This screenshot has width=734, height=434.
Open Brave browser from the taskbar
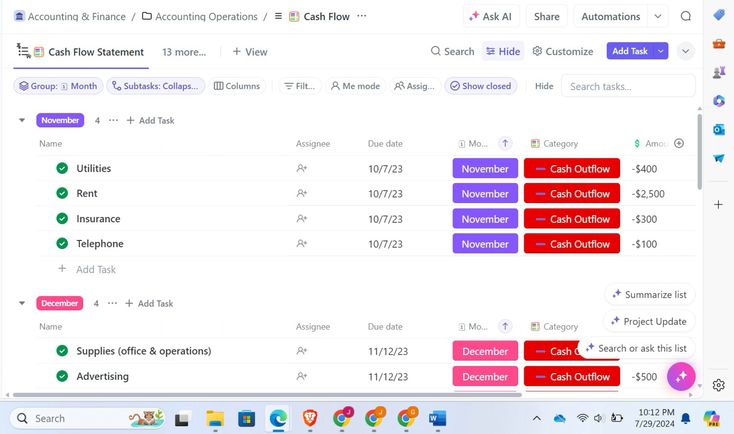click(310, 418)
